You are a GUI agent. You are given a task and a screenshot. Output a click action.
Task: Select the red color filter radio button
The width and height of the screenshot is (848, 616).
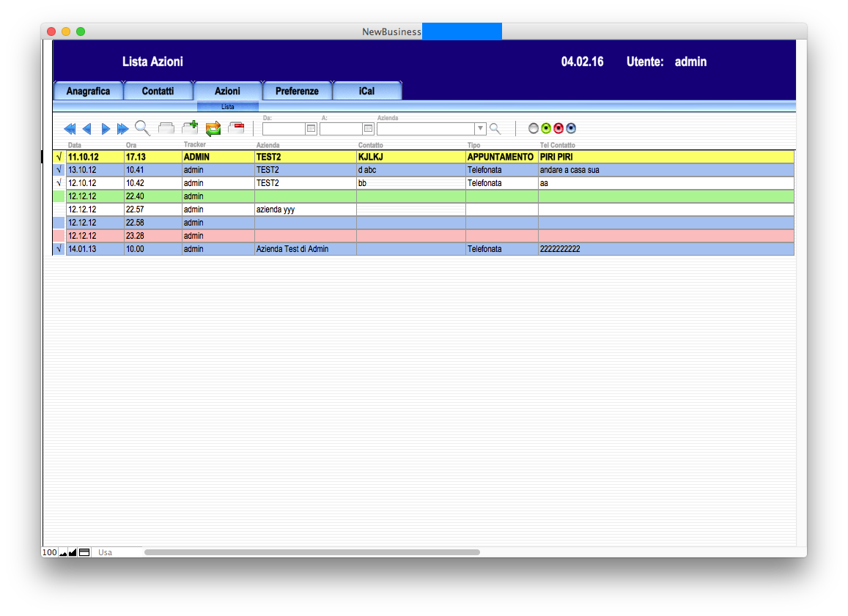558,128
